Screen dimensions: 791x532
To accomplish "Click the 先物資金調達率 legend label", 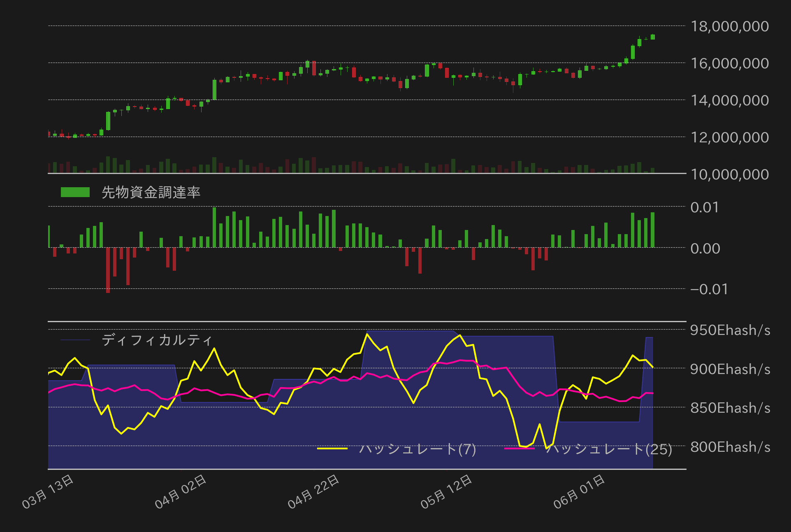I will tap(151, 192).
